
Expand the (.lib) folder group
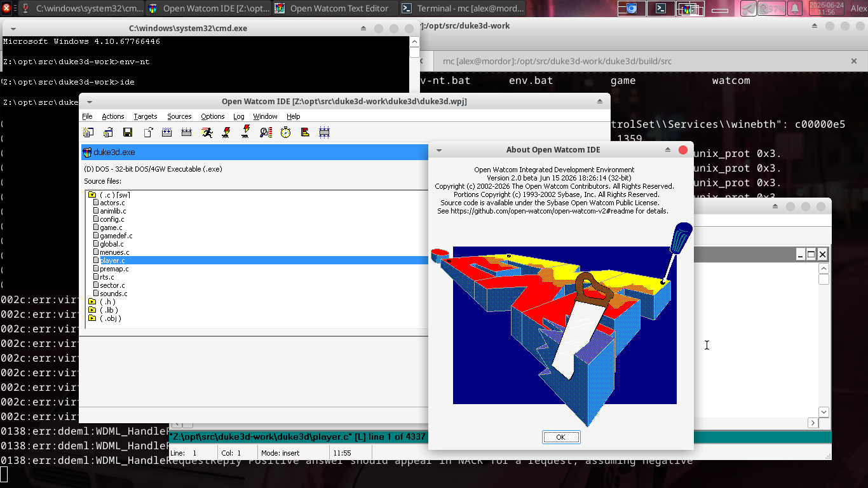pos(92,310)
